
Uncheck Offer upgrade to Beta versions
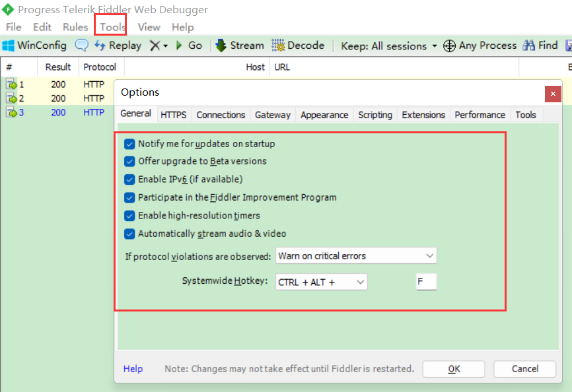(x=129, y=162)
